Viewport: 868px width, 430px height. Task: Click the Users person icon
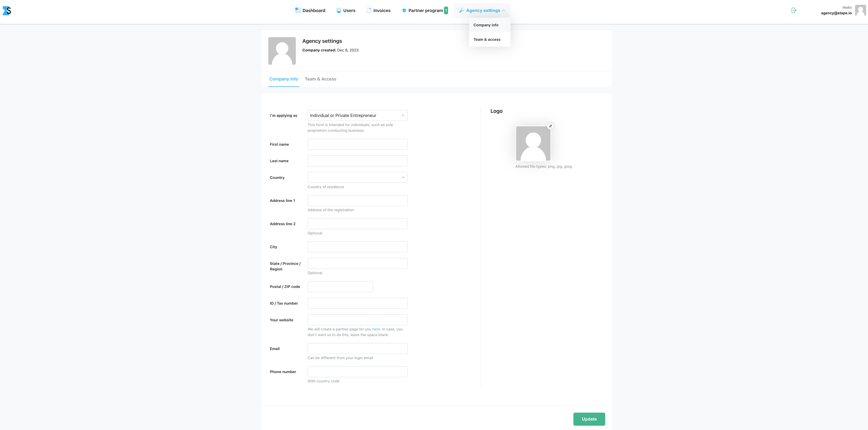339,10
